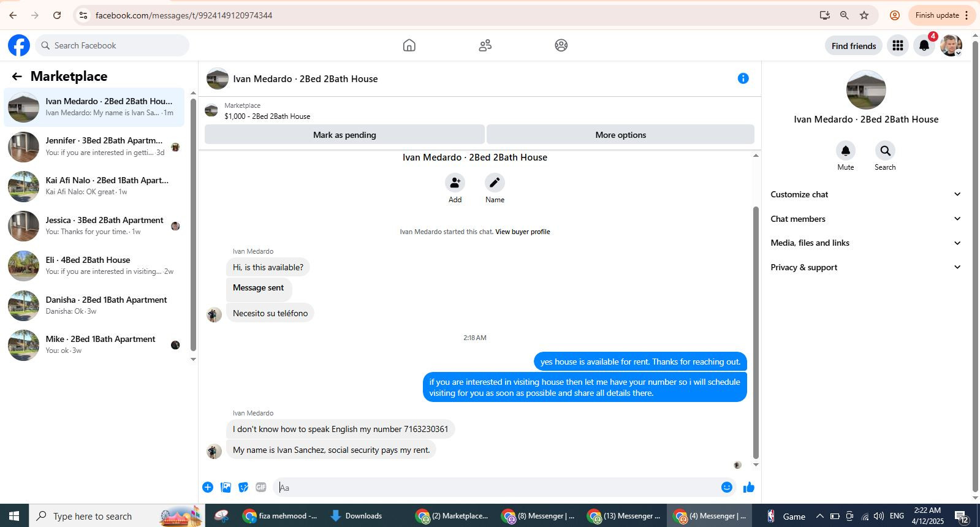The height and width of the screenshot is (527, 980).
Task: Switch to (13) Messenger taskbar window
Action: pos(625,516)
